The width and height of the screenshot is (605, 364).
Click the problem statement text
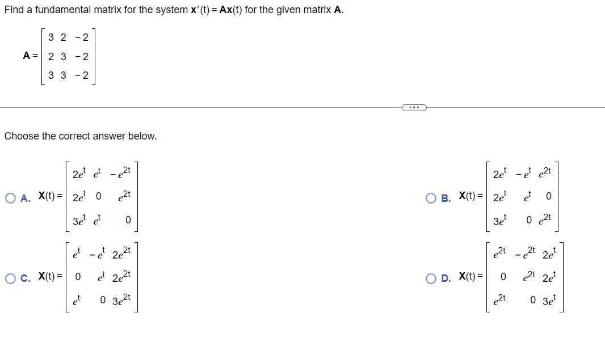point(170,10)
